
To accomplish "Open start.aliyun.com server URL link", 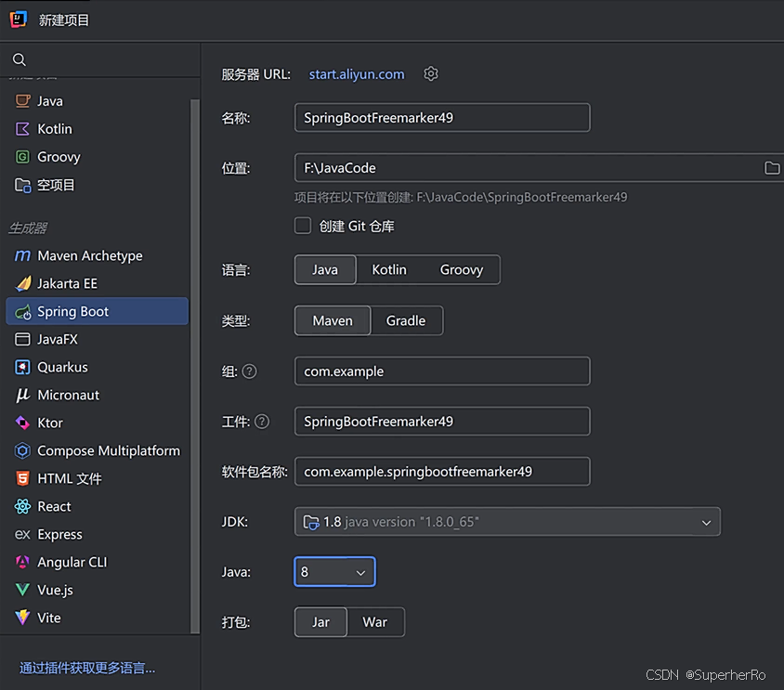I will 357,74.
